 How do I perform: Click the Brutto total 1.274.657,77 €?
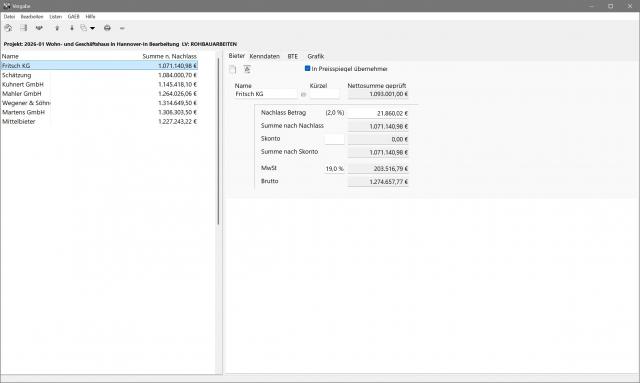point(378,182)
